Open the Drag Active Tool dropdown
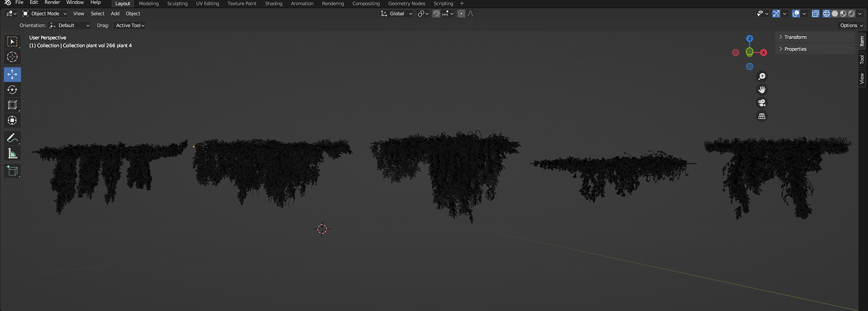Image resolution: width=868 pixels, height=311 pixels. [129, 25]
